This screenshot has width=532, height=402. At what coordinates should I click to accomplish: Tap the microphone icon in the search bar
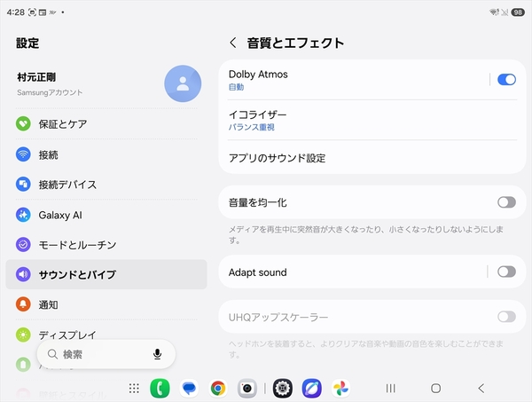[x=157, y=354]
